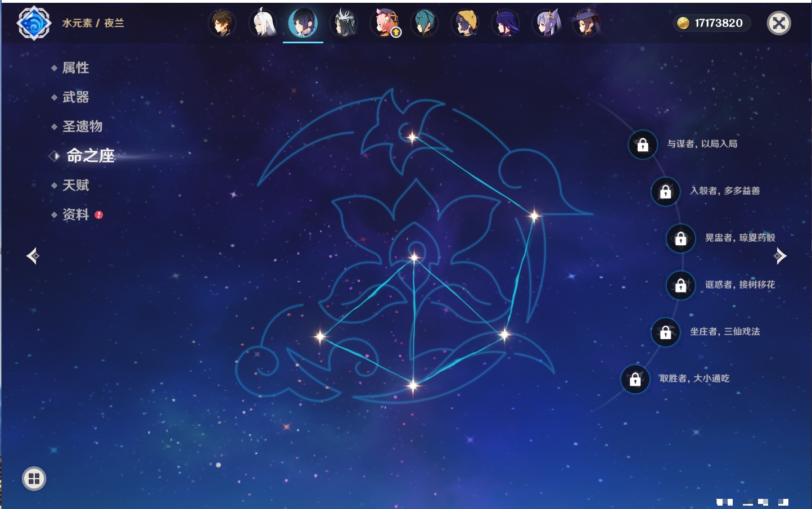Viewport: 812px width, 509px height.
Task: Open the 天赋 talents menu entry
Action: [75, 185]
